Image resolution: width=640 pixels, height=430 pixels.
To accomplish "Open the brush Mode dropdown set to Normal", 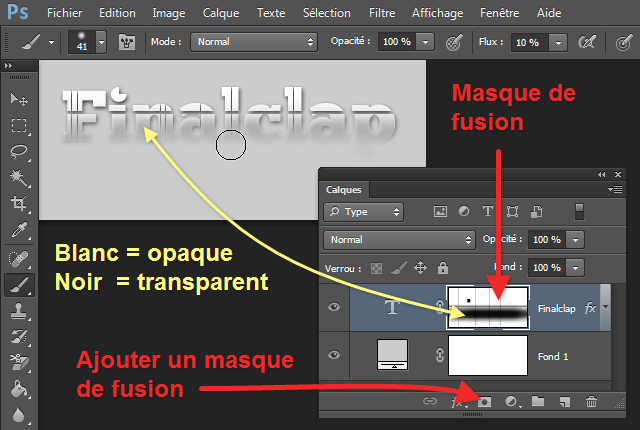I will pos(254,42).
